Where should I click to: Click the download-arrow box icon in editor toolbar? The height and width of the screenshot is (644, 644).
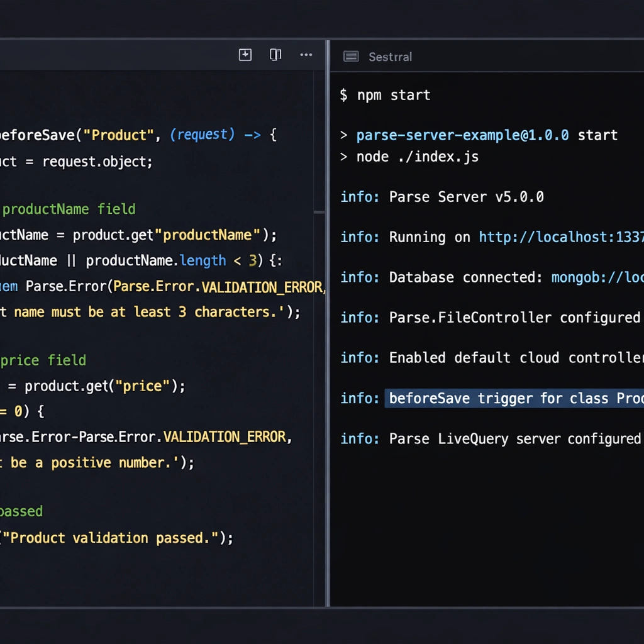pos(245,55)
